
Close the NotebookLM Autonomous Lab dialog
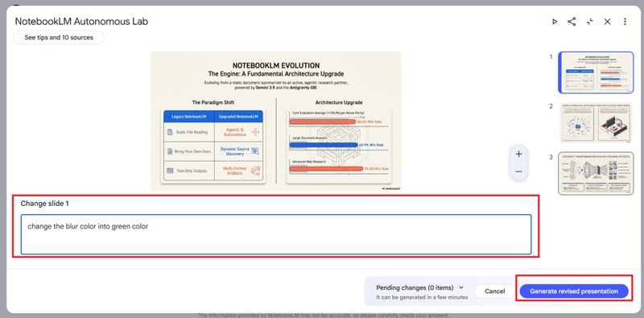click(x=608, y=22)
